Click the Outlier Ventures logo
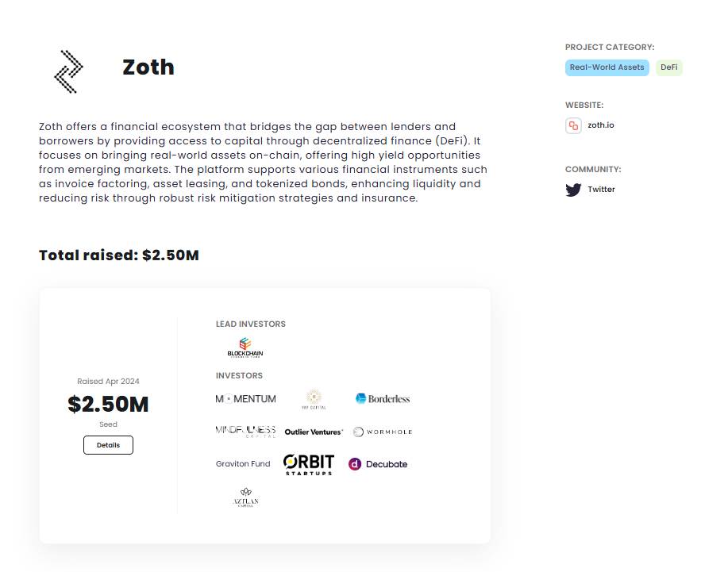728x572 pixels. [x=314, y=432]
